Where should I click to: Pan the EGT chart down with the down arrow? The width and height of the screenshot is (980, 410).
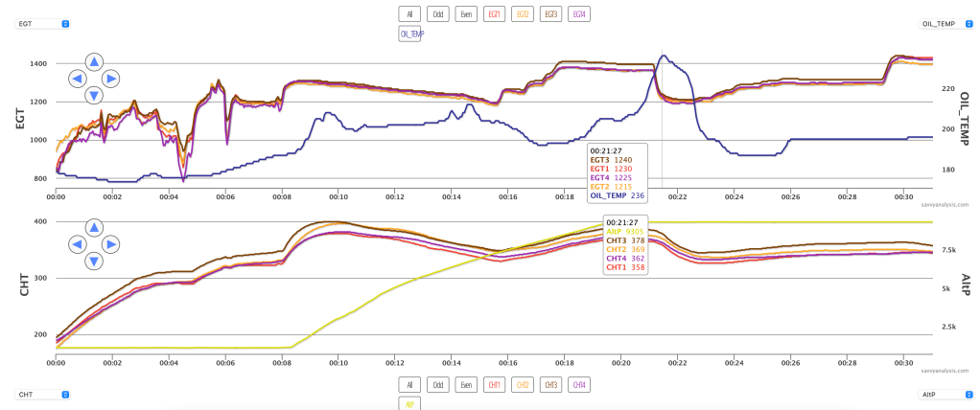[x=94, y=95]
